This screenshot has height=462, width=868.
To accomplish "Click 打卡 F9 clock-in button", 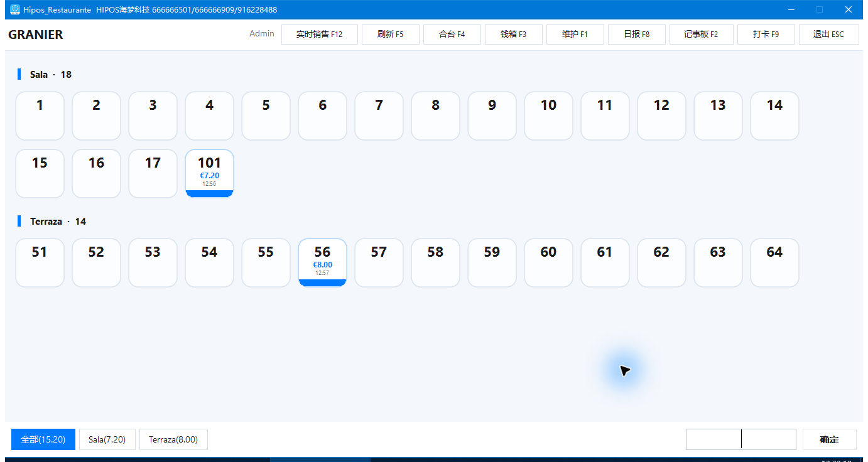I will click(x=766, y=35).
